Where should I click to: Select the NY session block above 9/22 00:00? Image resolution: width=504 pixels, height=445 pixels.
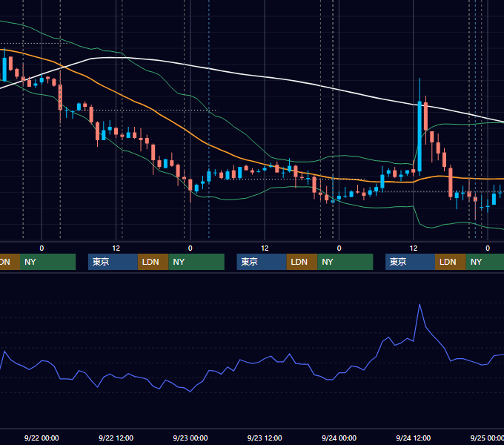click(x=47, y=262)
